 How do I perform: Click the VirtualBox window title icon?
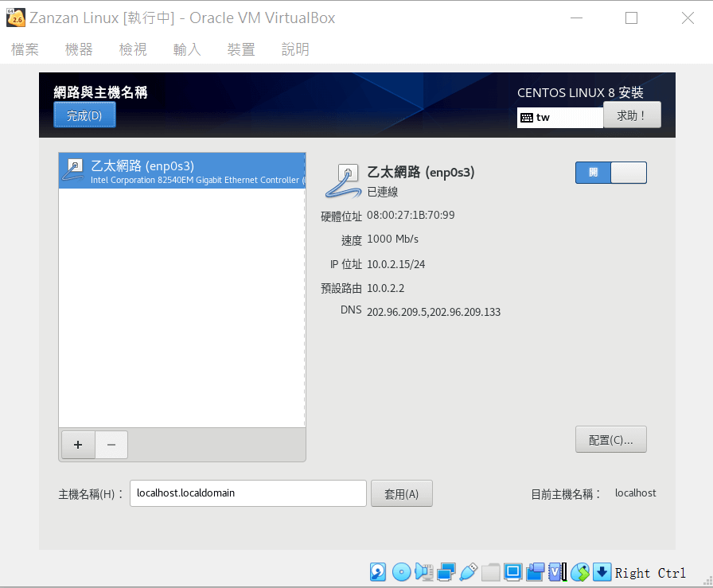(x=16, y=18)
